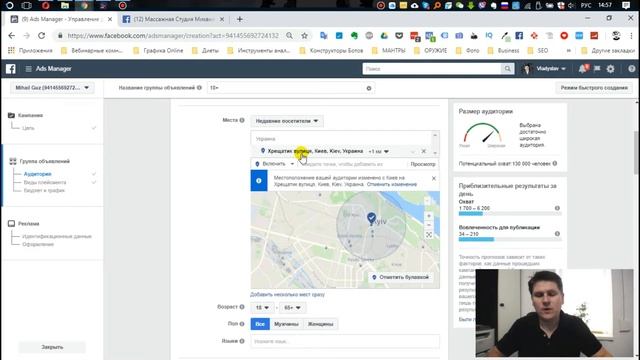Click the Kyiv location pin on map
The height and width of the screenshot is (360, 640).
click(x=371, y=218)
